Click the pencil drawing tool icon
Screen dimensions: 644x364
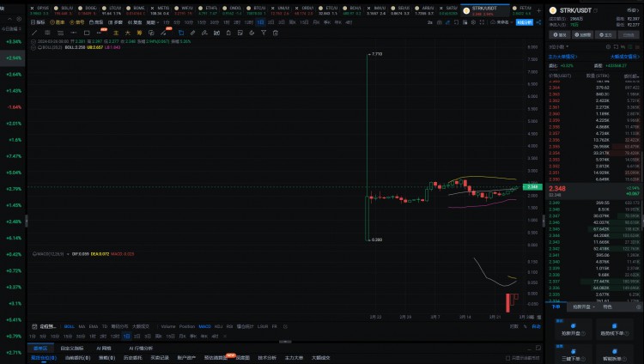pos(192,33)
